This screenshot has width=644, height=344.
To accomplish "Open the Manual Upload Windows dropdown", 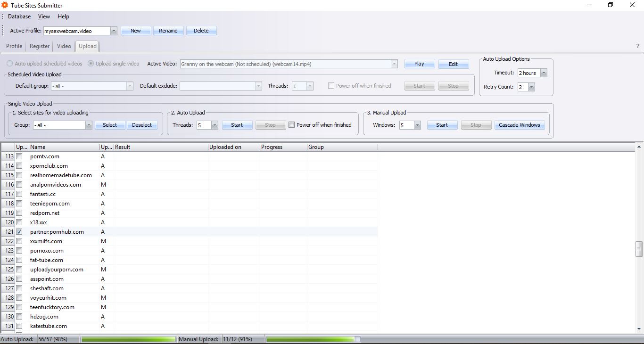I will [417, 125].
